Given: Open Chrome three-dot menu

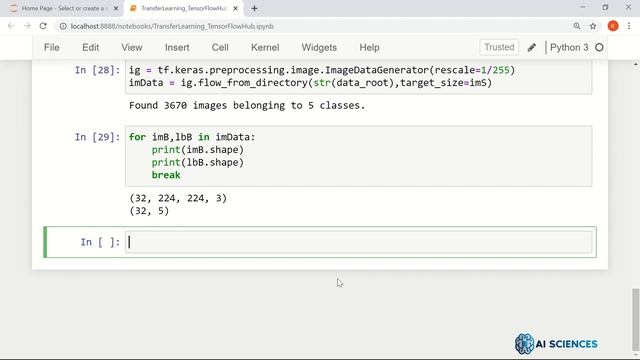Looking at the screenshot, I should 629,26.
